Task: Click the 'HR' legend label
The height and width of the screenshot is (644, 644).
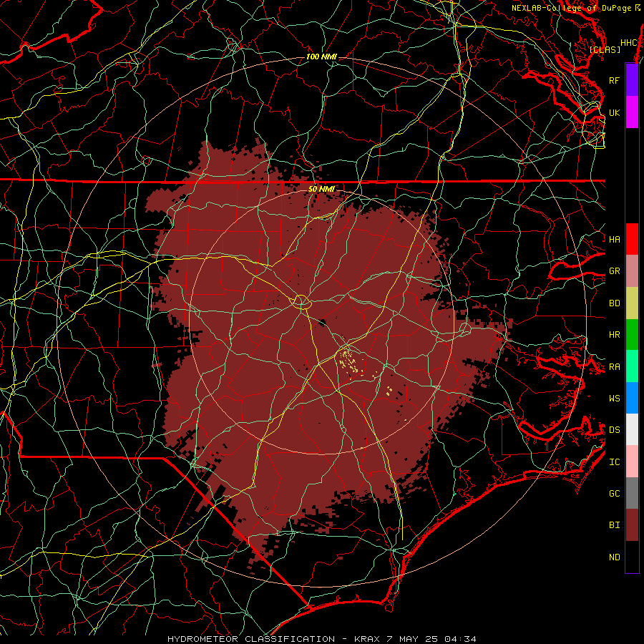Action: (614, 335)
